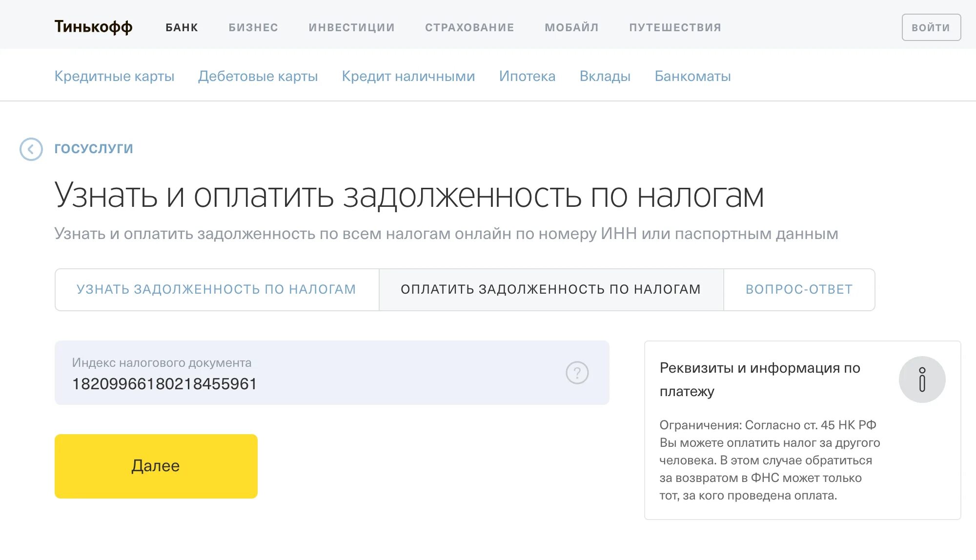Focus the Индекс налогового документа field
The width and height of the screenshot is (976, 560).
332,373
